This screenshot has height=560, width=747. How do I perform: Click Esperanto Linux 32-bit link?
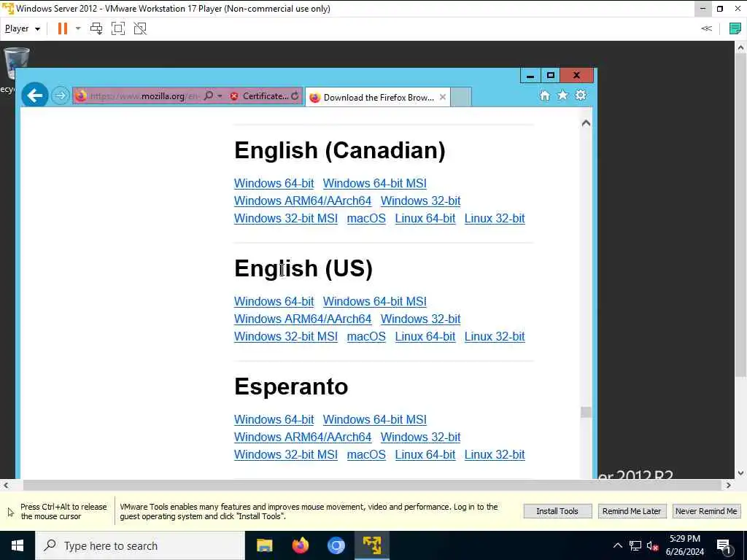pos(495,455)
